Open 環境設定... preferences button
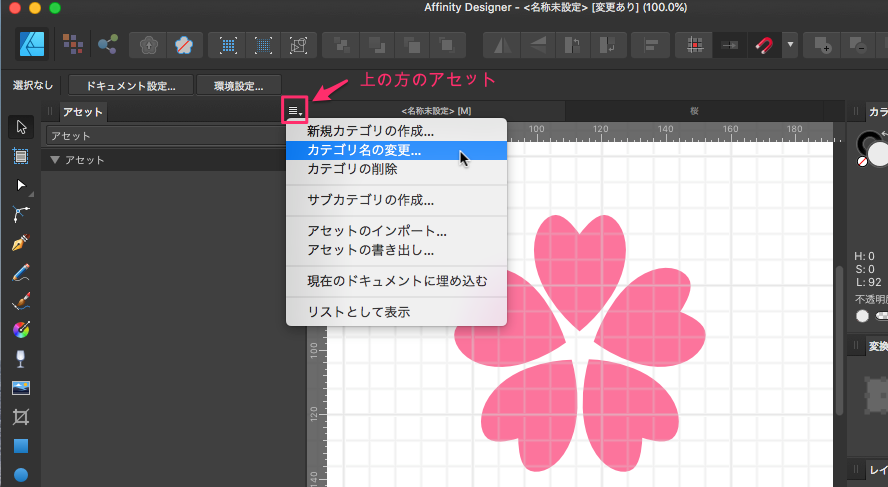This screenshot has width=888, height=487. (238, 86)
